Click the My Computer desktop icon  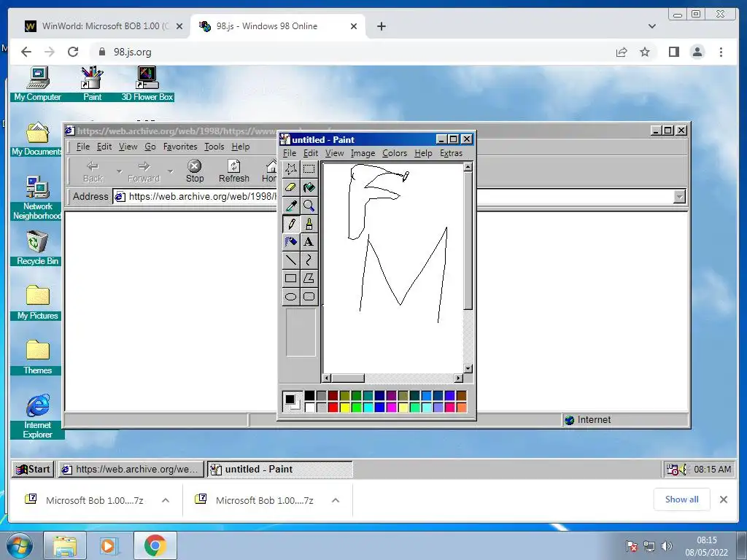coord(38,84)
